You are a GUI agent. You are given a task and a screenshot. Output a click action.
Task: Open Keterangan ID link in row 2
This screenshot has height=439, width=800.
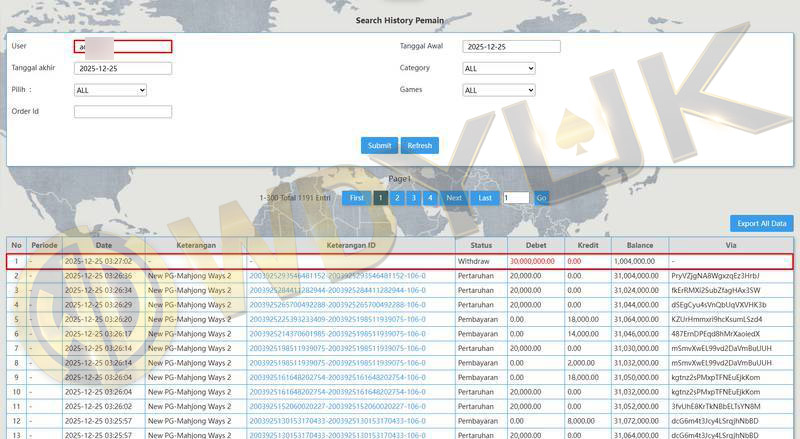[x=337, y=275]
